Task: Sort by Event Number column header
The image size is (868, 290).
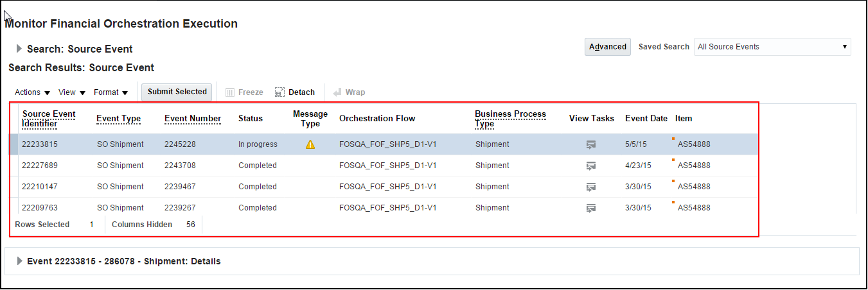Action: click(193, 119)
